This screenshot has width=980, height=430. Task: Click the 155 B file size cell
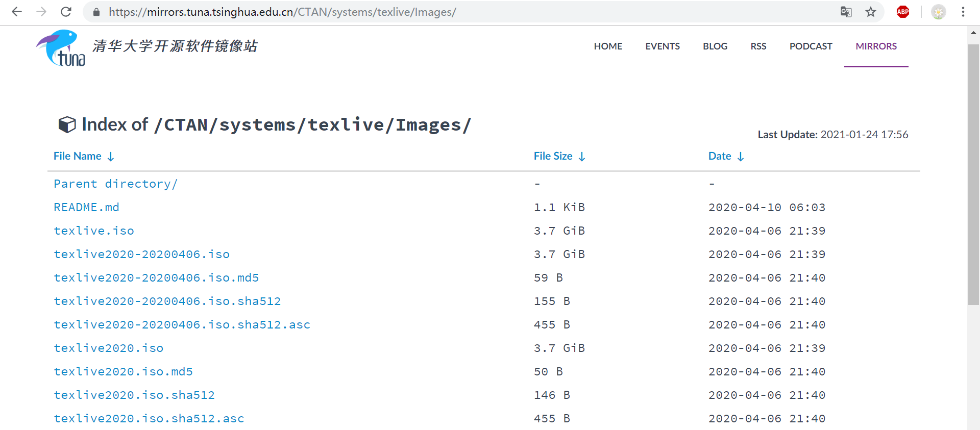(552, 301)
